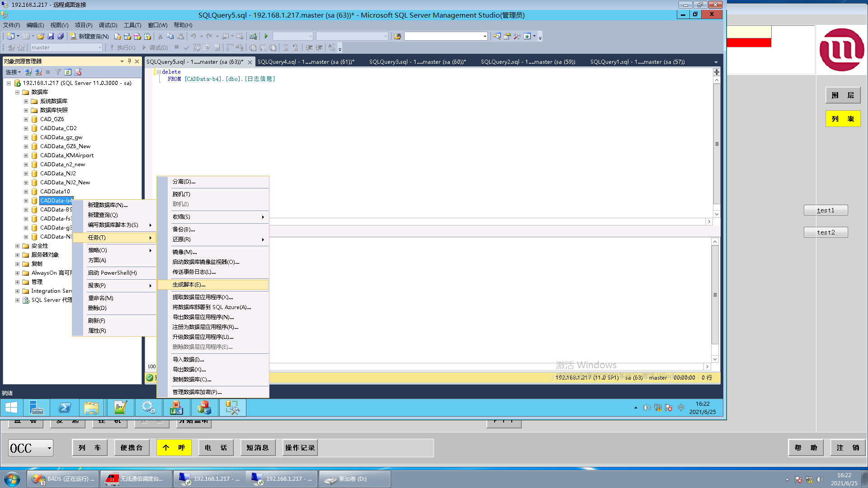Collapse the 数据库 folder node
Image resolution: width=868 pixels, height=488 pixels.
tap(17, 92)
